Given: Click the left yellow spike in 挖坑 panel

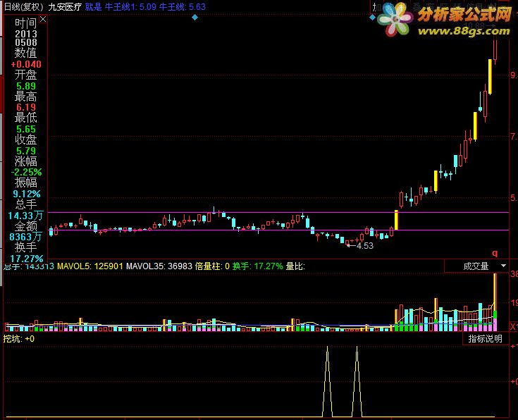Looking at the screenshot, I should click(x=328, y=381).
